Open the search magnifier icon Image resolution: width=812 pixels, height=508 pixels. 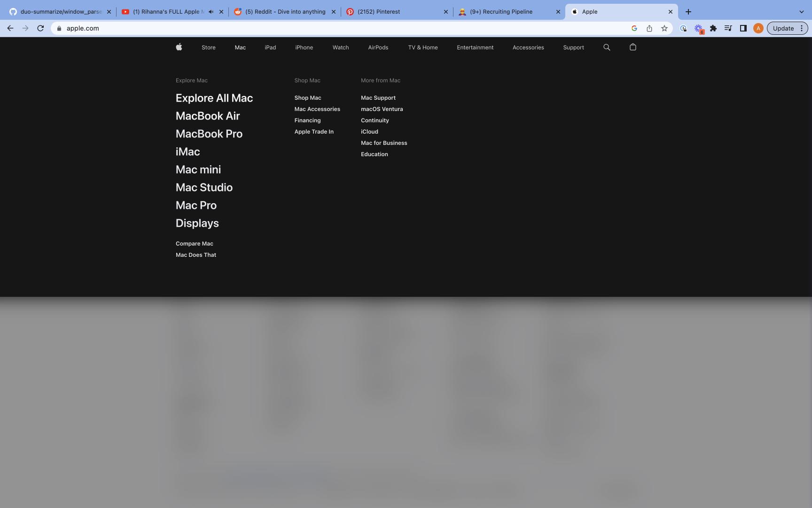coord(607,47)
